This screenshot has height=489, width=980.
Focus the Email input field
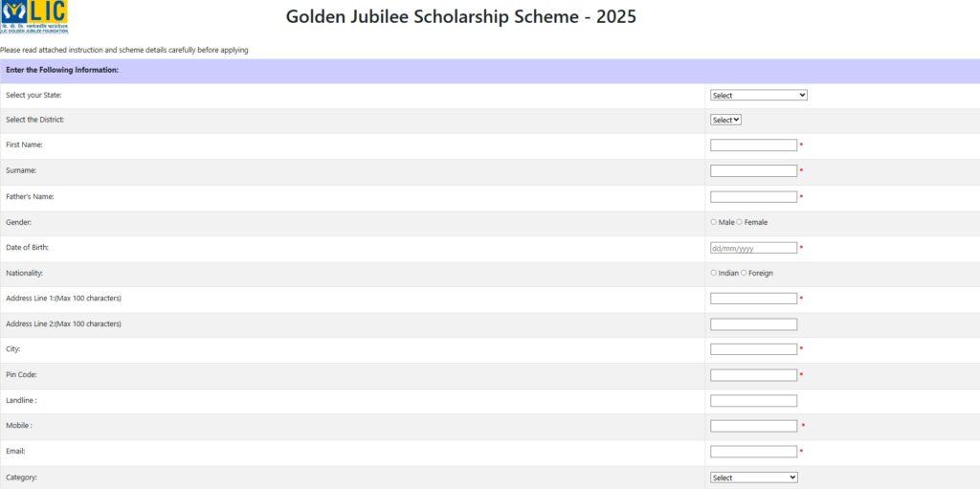[x=753, y=452]
